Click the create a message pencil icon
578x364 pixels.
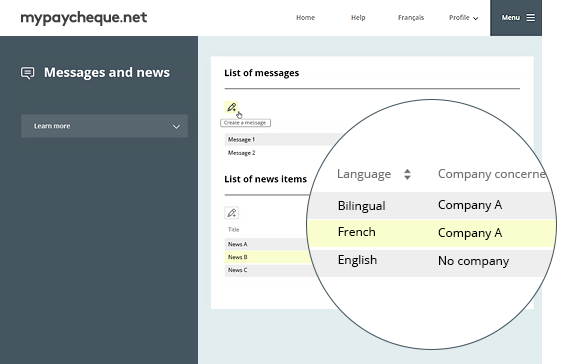231,107
